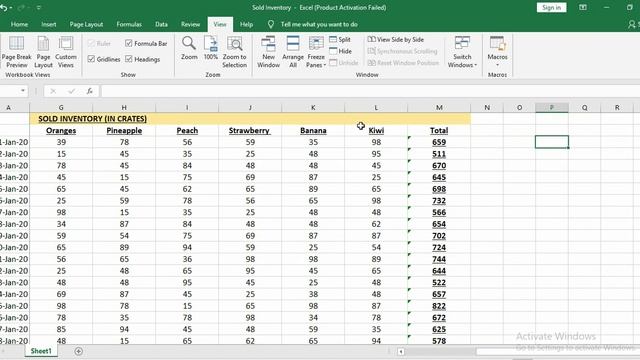Open the Review ribbon tab
The image size is (640, 360).
[191, 24]
